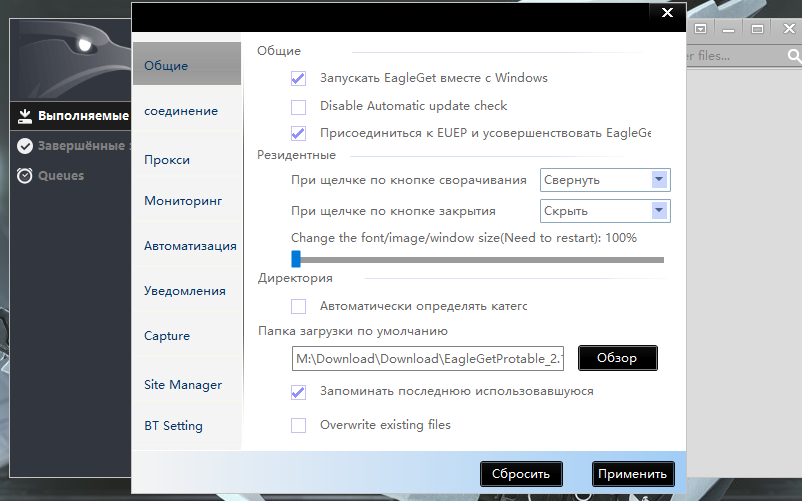Open Выполняемые downloads in main window sidebar
This screenshot has height=501, width=802.
click(x=71, y=116)
